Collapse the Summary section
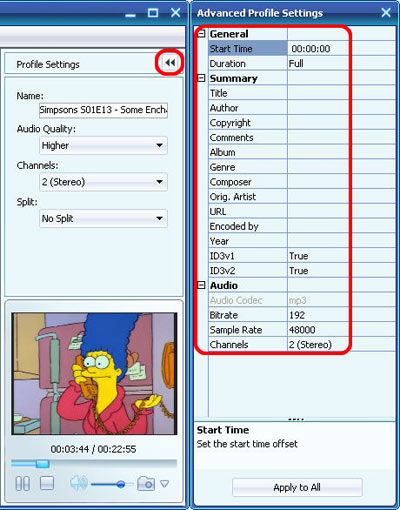The image size is (400, 510). pos(201,78)
